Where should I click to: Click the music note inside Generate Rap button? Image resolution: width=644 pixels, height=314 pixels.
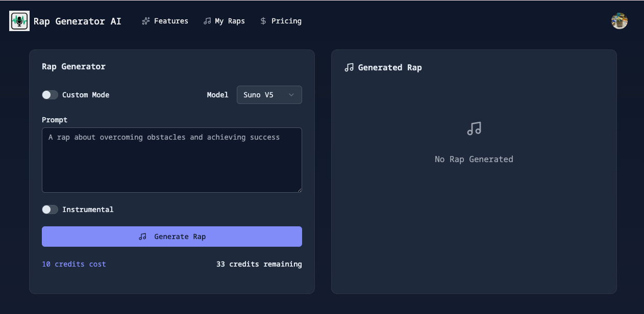142,236
